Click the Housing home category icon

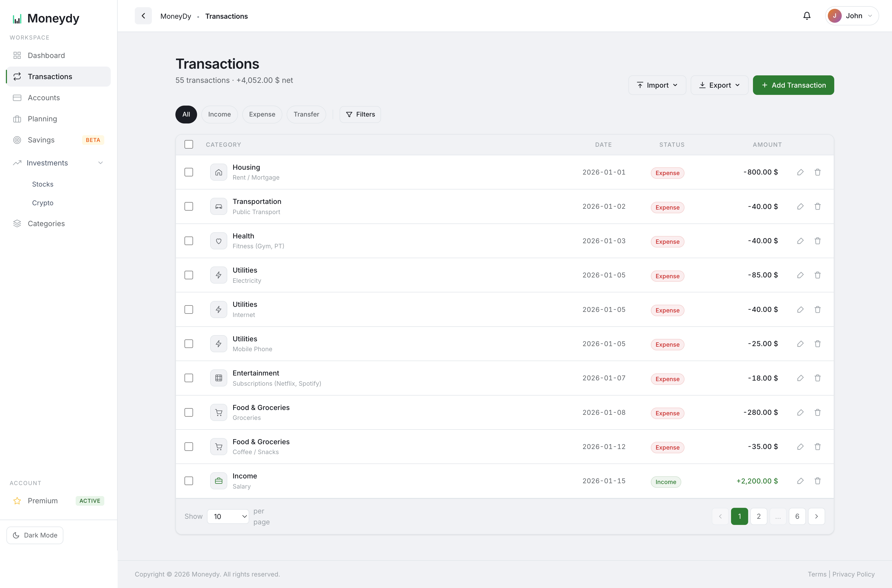point(219,172)
